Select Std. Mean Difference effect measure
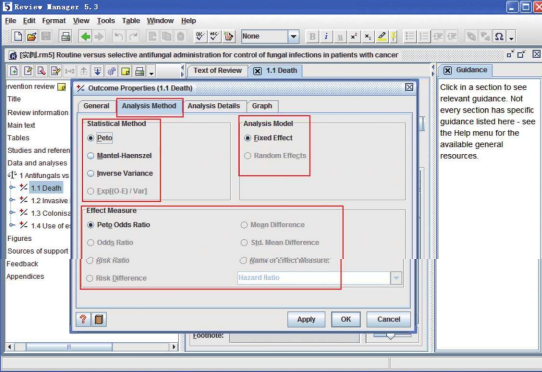Viewport: 542px width, 372px height. (x=244, y=242)
